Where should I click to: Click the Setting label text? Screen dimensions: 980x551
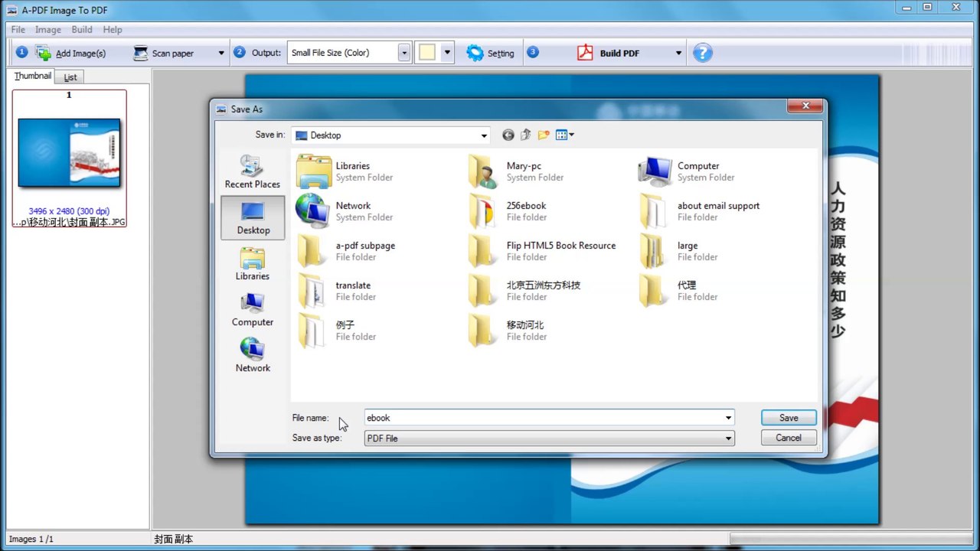(501, 54)
